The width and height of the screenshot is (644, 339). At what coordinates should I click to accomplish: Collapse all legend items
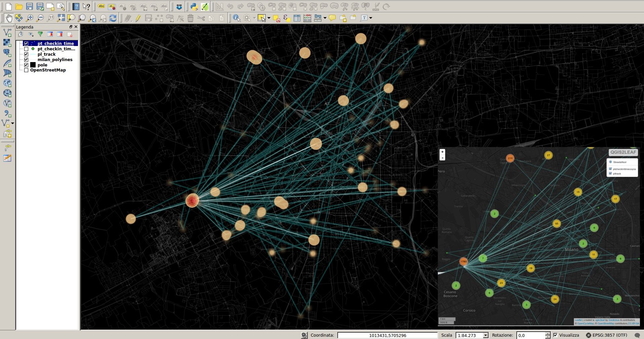click(x=60, y=34)
